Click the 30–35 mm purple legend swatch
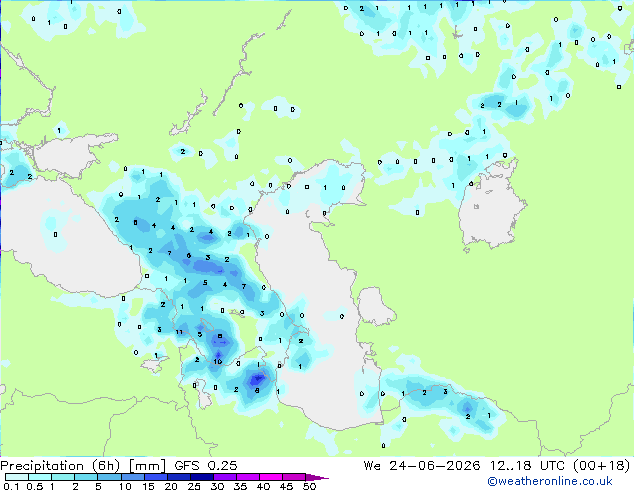634x490 pixels. [x=224, y=477]
